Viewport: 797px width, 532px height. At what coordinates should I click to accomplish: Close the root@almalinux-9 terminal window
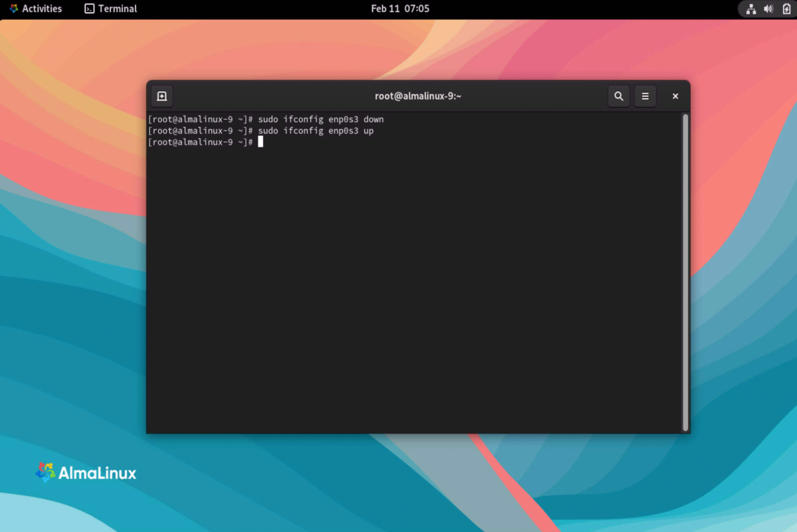click(675, 96)
